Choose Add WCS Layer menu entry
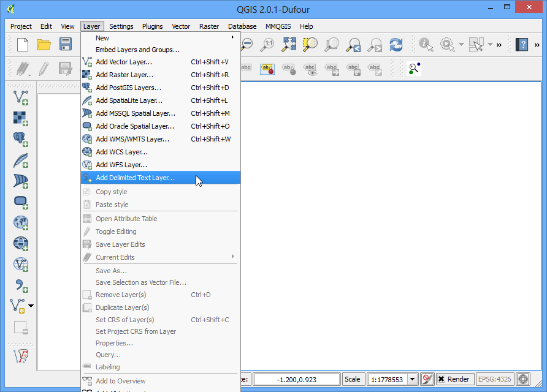Screen dimensions: 547x392 [161, 153]
